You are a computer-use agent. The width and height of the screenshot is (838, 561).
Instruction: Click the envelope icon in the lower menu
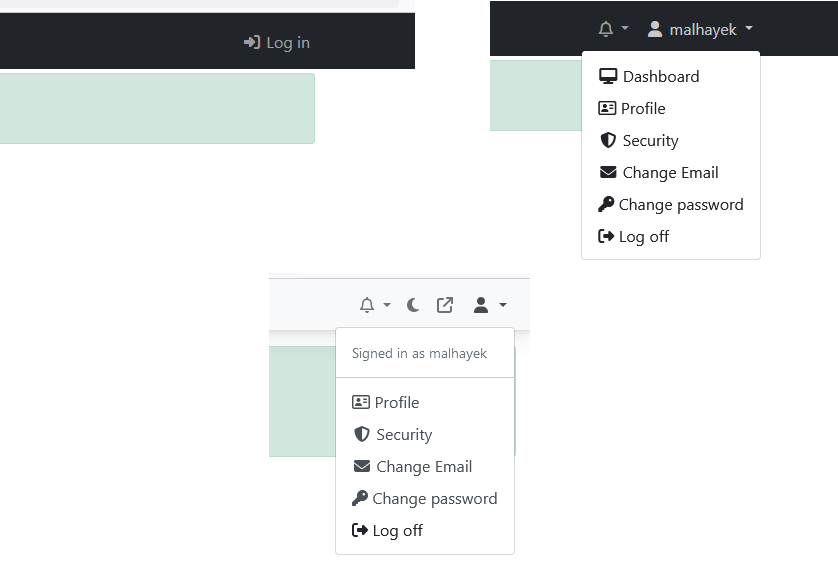[x=362, y=466]
